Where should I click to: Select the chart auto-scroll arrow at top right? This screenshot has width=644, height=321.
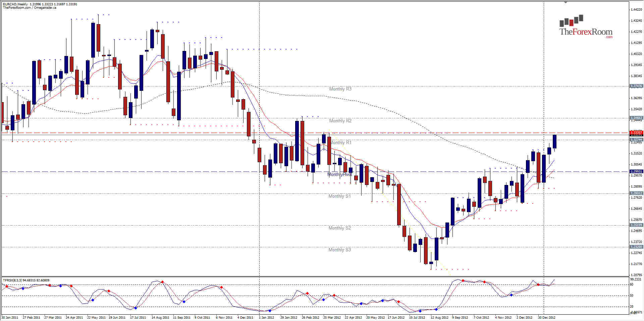click(x=566, y=2)
